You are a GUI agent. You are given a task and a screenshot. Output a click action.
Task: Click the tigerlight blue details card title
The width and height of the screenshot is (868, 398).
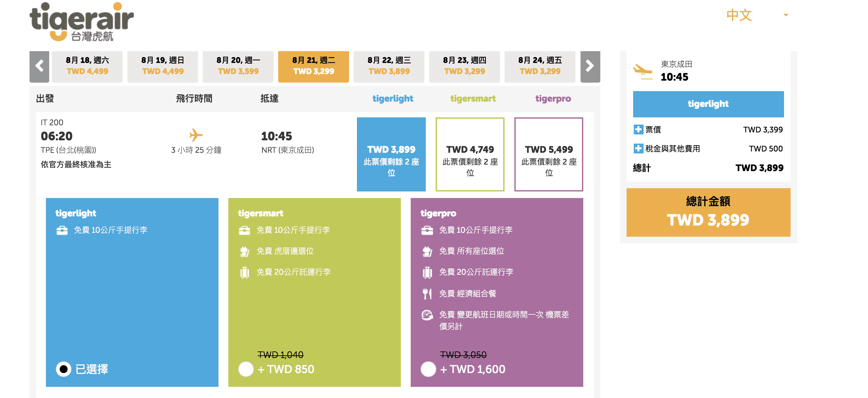tap(75, 213)
